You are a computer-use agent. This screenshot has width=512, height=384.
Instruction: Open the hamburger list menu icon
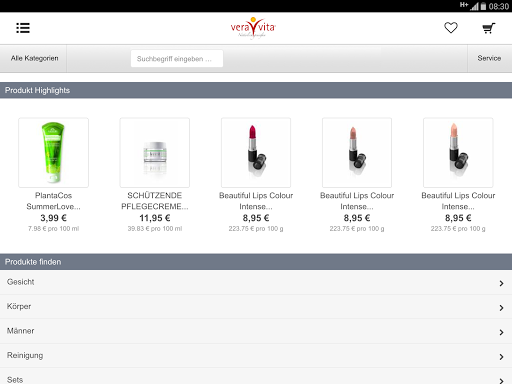(x=23, y=28)
